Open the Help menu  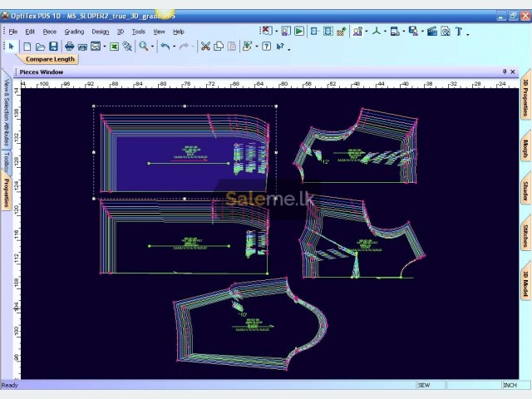click(179, 32)
